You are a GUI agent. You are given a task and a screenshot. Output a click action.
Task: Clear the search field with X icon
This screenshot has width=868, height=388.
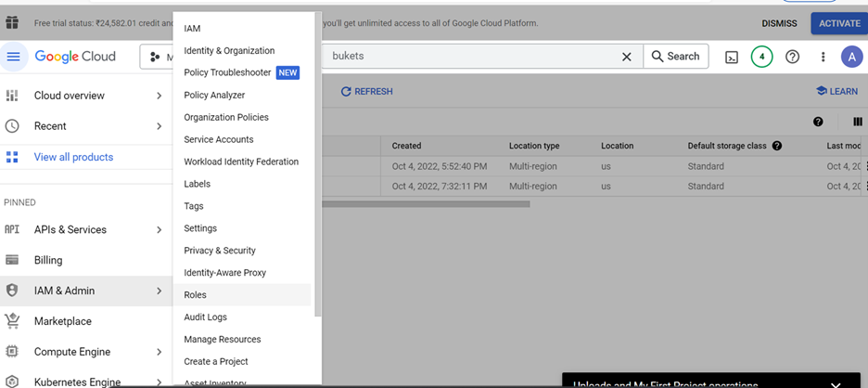626,57
